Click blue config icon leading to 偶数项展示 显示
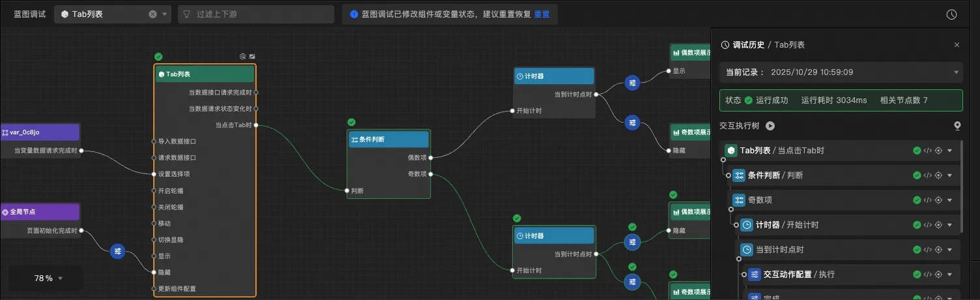This screenshot has width=980, height=300. point(632,82)
